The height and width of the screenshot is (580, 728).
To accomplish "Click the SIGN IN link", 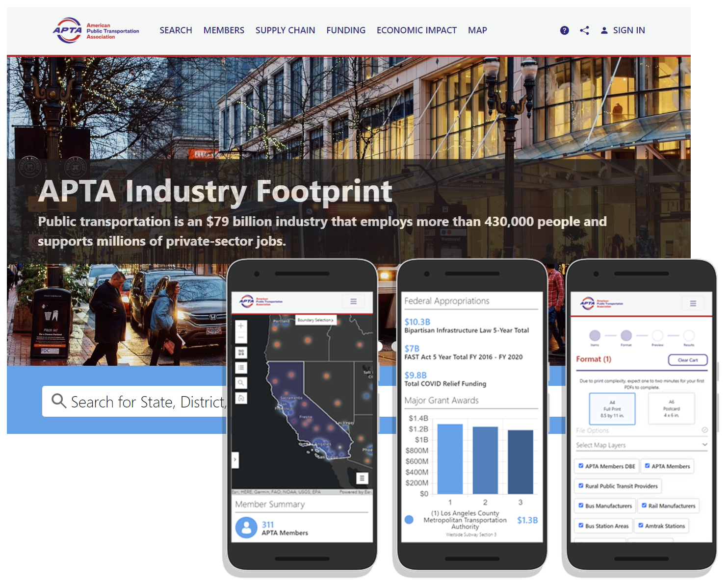I will [623, 30].
